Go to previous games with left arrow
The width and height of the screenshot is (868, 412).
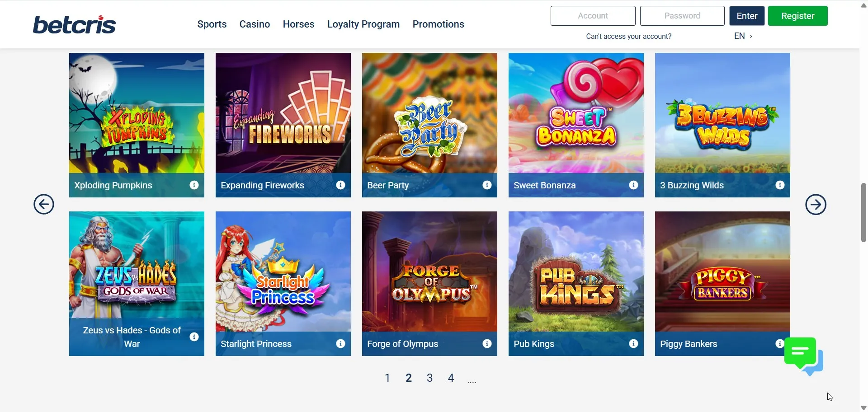coord(44,205)
